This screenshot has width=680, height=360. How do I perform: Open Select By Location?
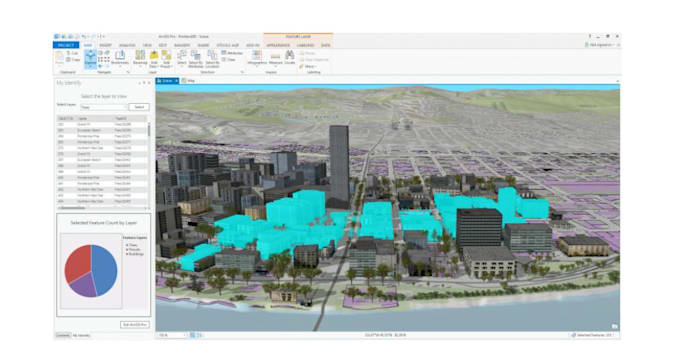(x=212, y=59)
